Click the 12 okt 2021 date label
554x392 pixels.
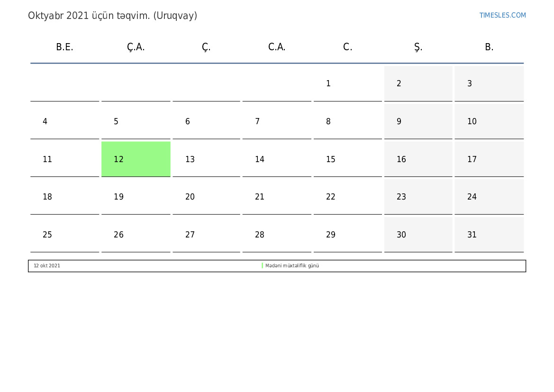(x=46, y=265)
